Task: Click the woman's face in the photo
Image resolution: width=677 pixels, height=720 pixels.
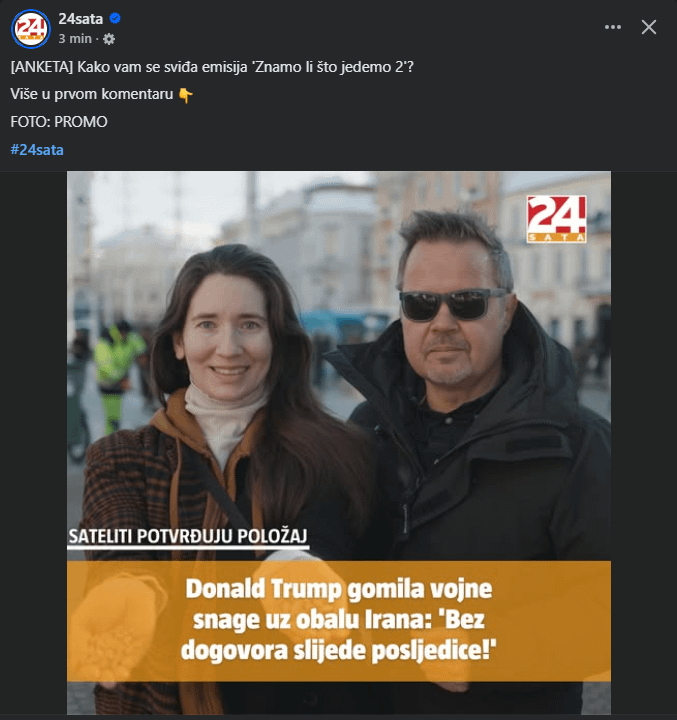Action: (x=226, y=337)
